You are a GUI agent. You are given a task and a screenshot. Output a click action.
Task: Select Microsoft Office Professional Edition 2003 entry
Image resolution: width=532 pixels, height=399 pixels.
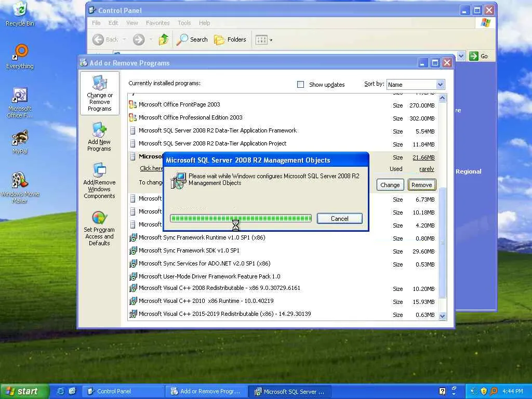click(283, 118)
